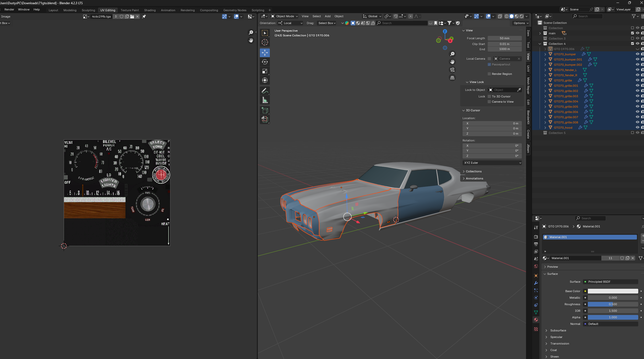Activate the 3D Cursor tool
Image resolution: width=644 pixels, height=359 pixels.
[x=265, y=42]
